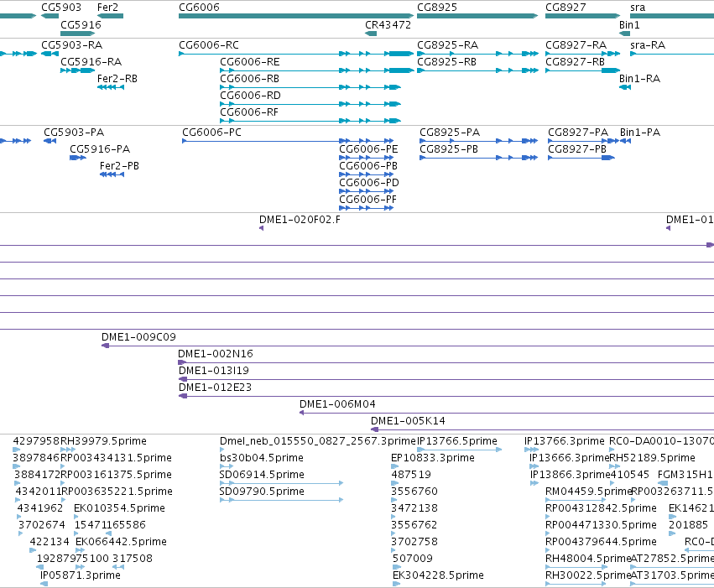This screenshot has width=714, height=588.
Task: Select the Bin1 gene label
Action: click(x=629, y=24)
